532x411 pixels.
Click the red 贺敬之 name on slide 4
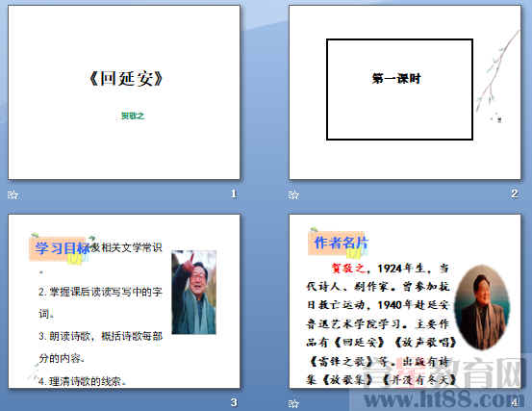[x=348, y=269]
